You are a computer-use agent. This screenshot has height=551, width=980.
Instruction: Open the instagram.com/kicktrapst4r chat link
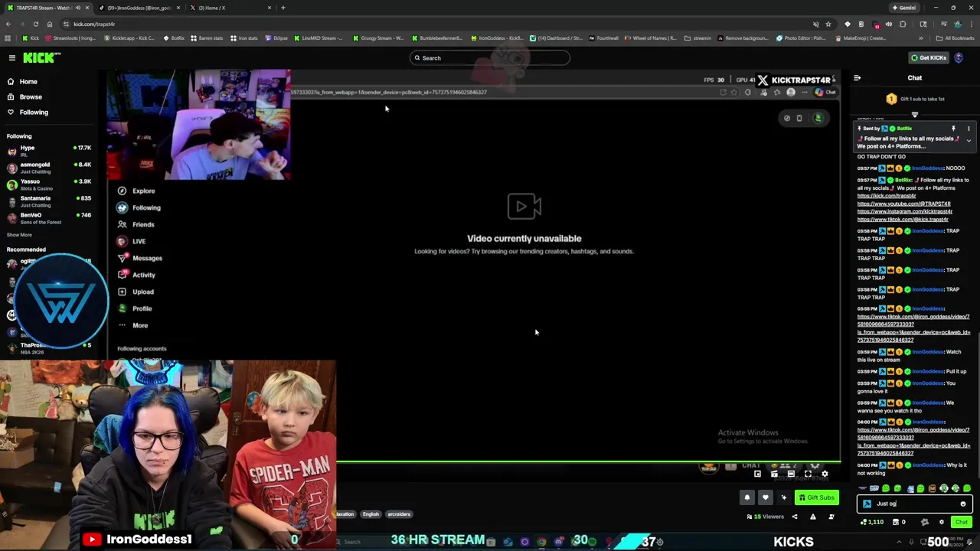point(905,211)
